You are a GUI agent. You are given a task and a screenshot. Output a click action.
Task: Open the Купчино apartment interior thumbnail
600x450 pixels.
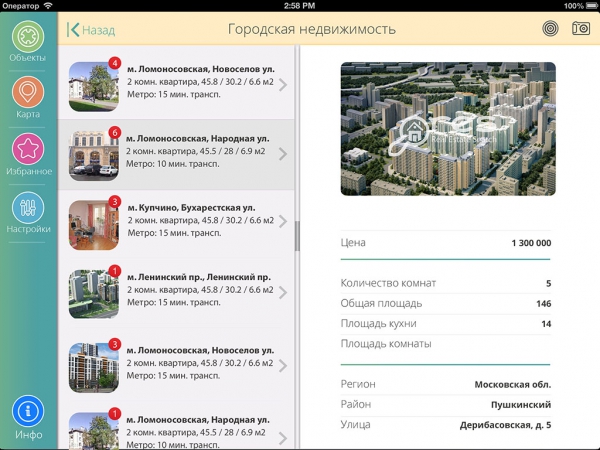[94, 225]
